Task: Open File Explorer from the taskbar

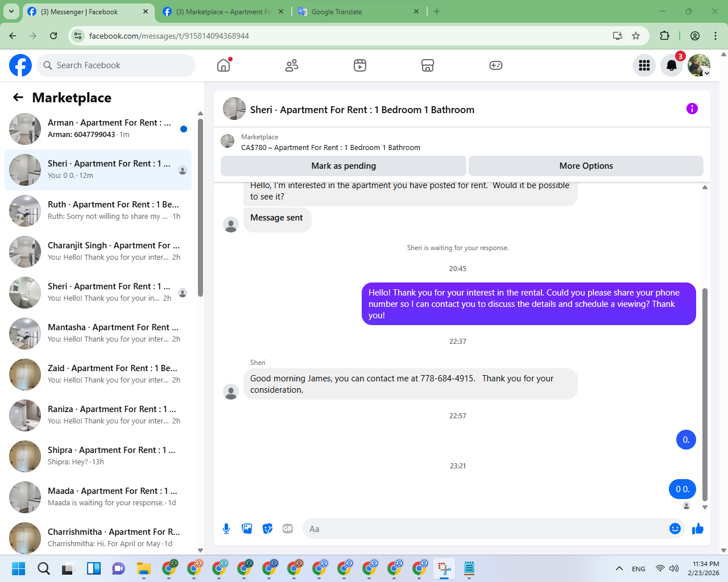Action: pyautogui.click(x=144, y=568)
